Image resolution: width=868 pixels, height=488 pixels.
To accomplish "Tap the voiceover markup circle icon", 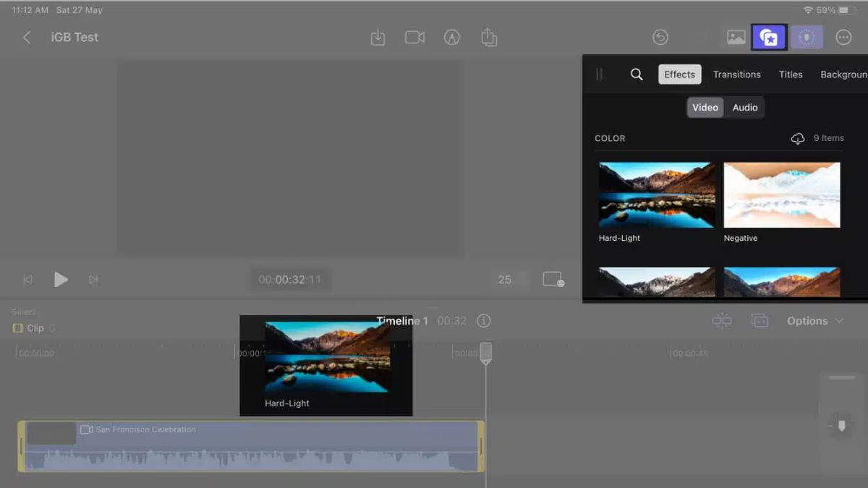I will tap(452, 38).
